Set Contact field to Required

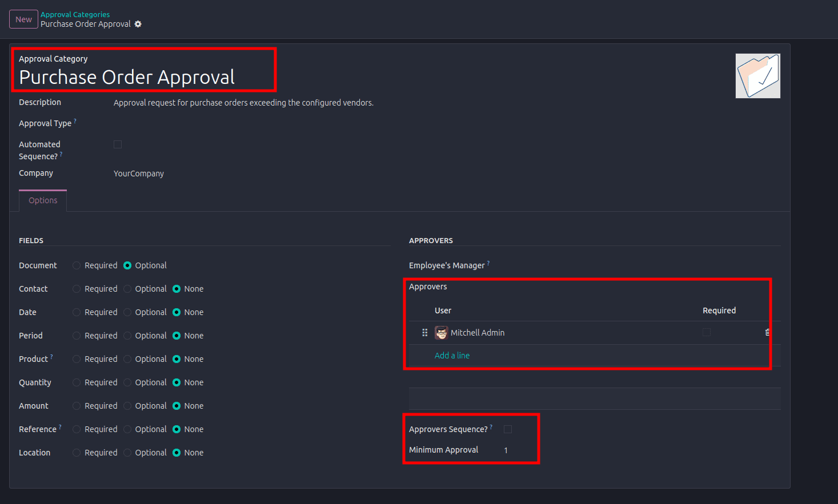(x=77, y=289)
